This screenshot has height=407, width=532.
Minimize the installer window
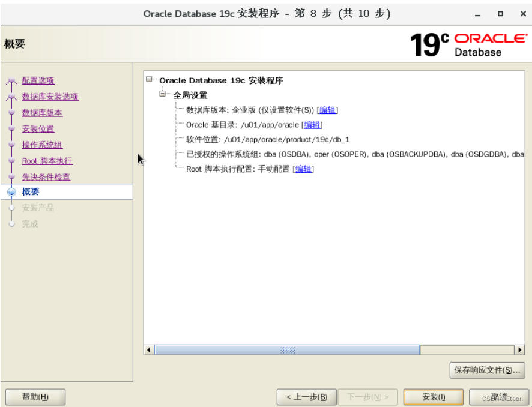[478, 14]
